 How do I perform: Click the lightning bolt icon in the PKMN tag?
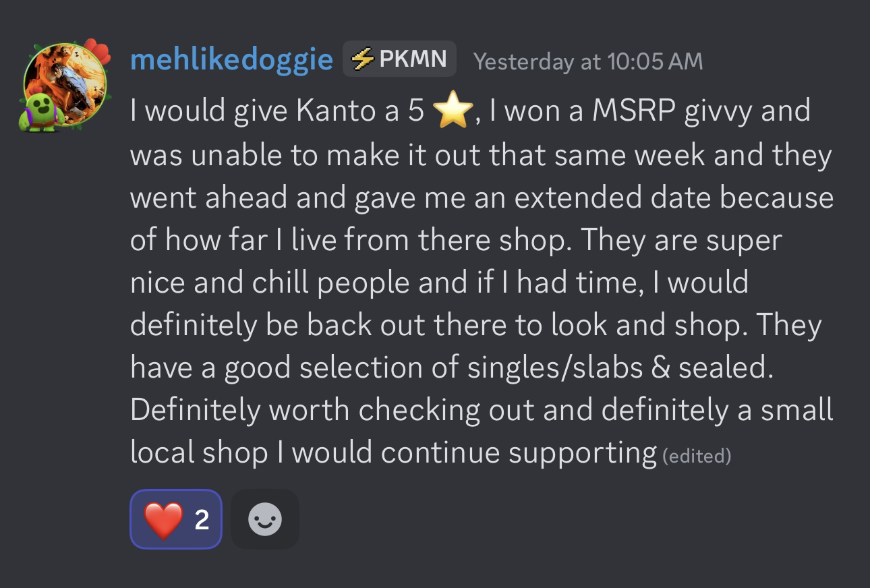[363, 59]
